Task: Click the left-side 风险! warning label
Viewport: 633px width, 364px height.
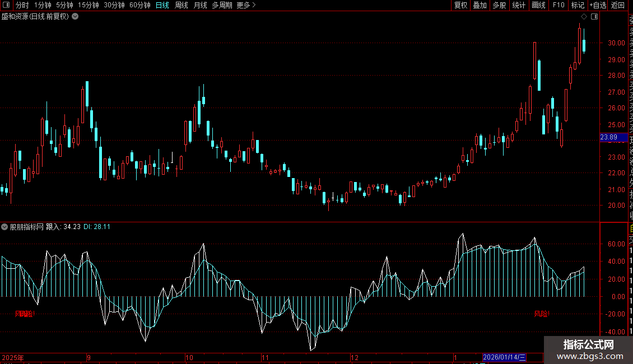Action: [x=25, y=314]
